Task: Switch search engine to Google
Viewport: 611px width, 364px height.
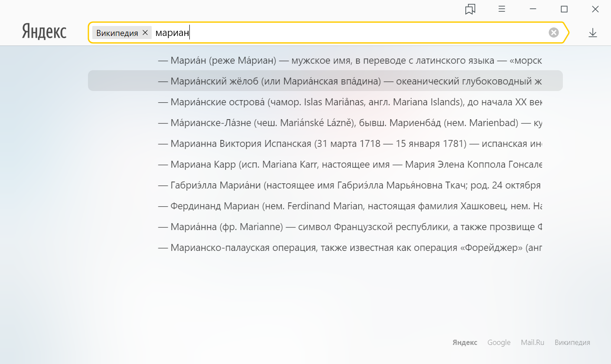Action: click(499, 342)
